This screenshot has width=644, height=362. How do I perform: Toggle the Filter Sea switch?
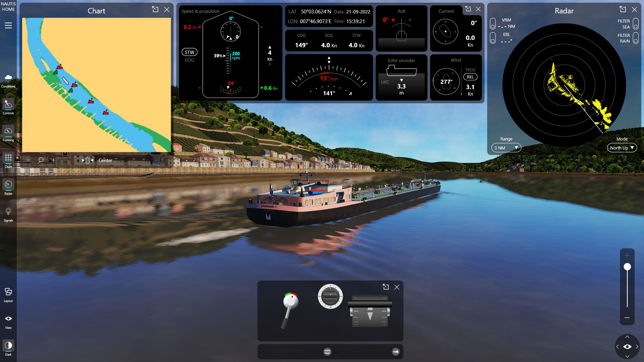coord(635,24)
